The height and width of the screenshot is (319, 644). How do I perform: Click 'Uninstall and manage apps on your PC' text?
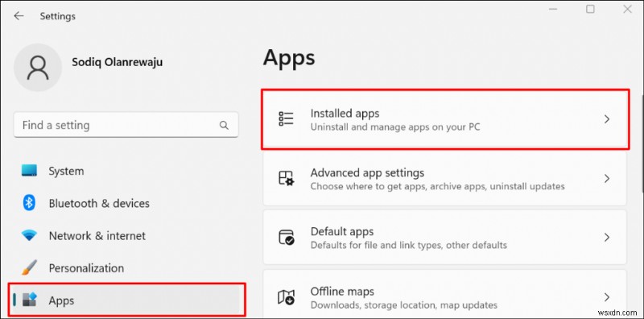pyautogui.click(x=395, y=127)
